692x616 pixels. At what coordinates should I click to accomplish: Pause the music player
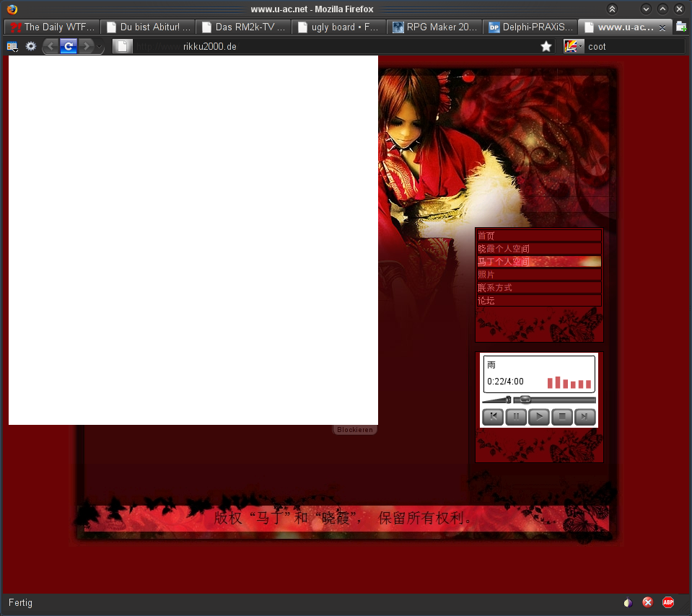(516, 416)
